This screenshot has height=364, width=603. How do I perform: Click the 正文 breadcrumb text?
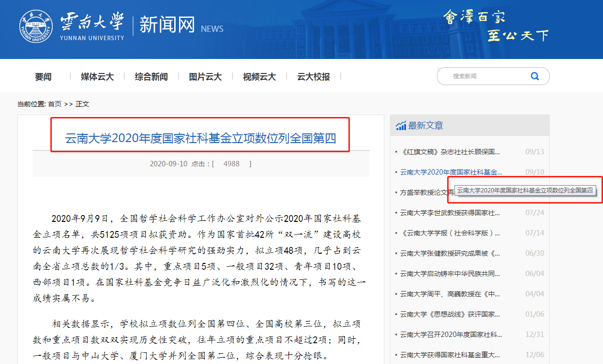pos(82,104)
